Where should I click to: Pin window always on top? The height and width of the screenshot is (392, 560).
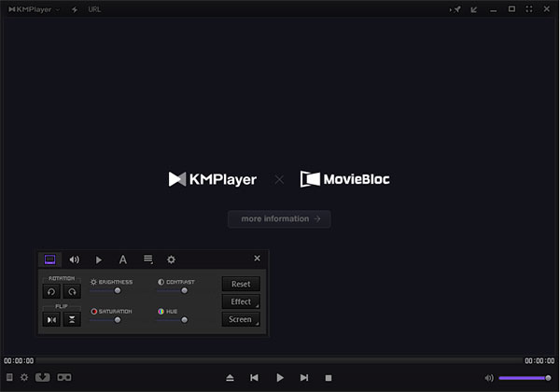(455, 9)
